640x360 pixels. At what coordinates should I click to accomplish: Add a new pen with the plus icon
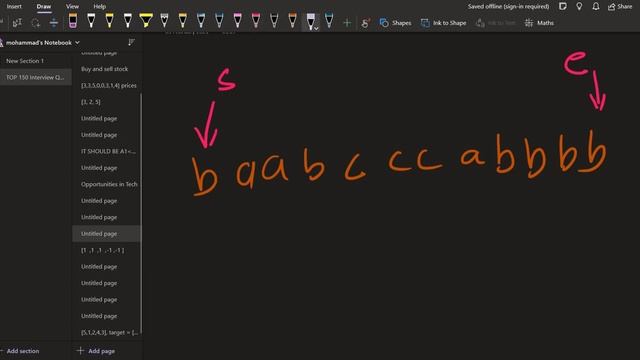[x=347, y=23]
